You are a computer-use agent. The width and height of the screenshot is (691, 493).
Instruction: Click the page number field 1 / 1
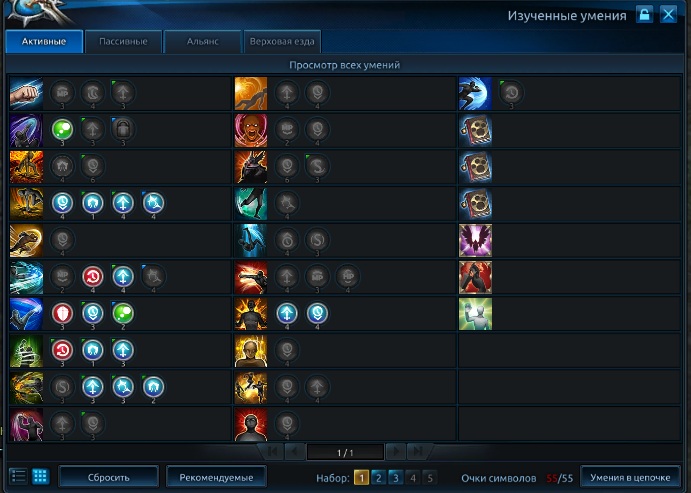pyautogui.click(x=345, y=452)
